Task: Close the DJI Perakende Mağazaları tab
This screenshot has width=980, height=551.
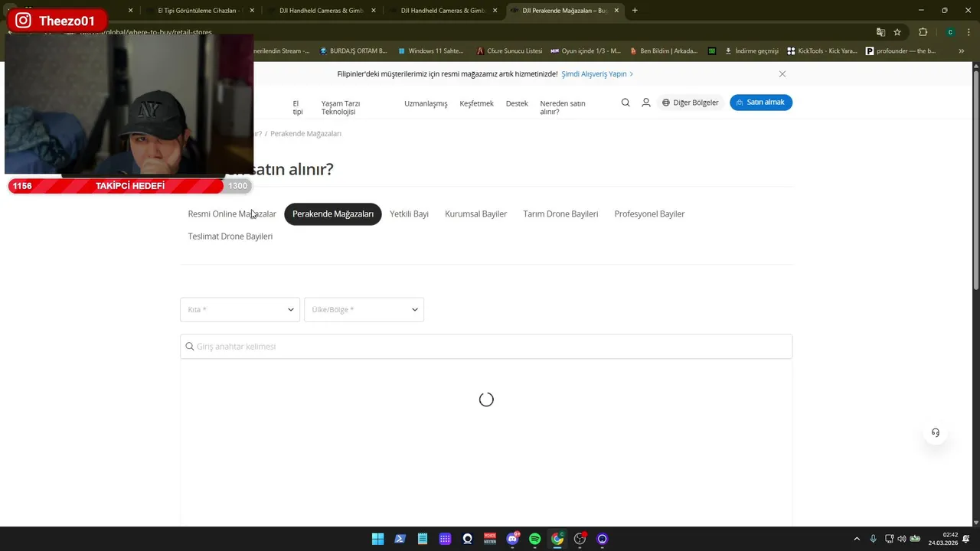Action: [616, 11]
